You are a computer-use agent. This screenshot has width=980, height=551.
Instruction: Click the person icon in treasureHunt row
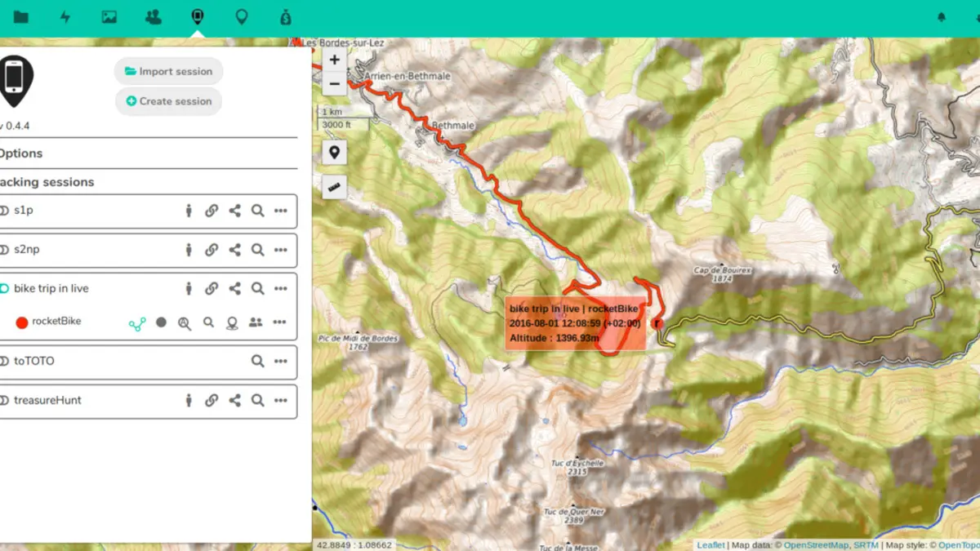tap(189, 400)
